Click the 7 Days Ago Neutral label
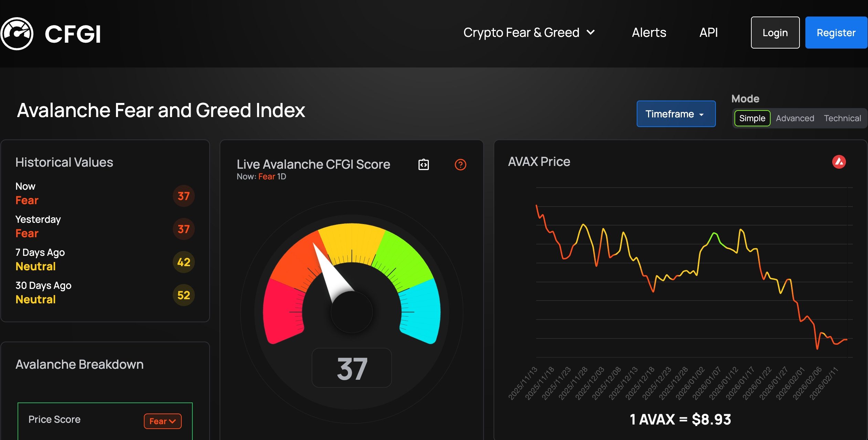The height and width of the screenshot is (440, 868). [x=40, y=260]
